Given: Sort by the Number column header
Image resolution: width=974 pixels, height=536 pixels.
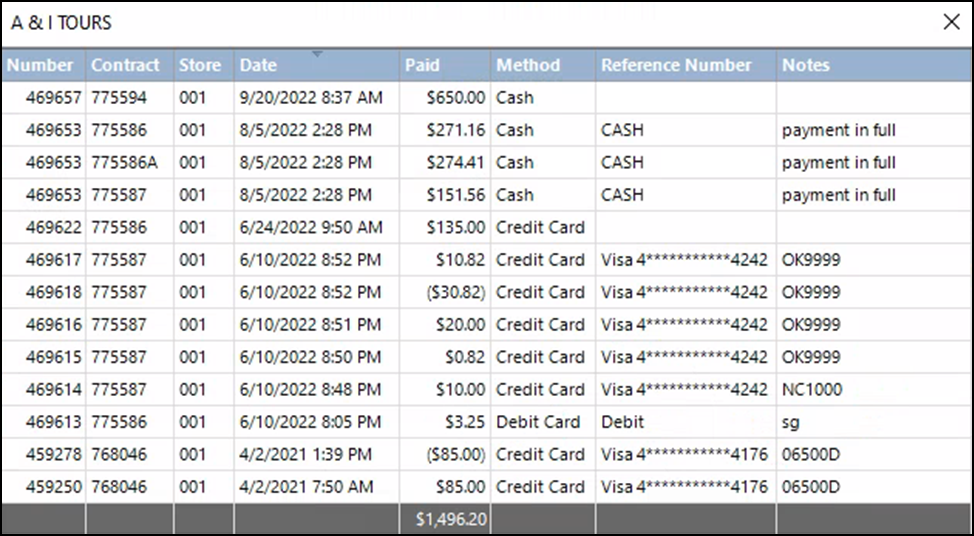Looking at the screenshot, I should [x=40, y=65].
